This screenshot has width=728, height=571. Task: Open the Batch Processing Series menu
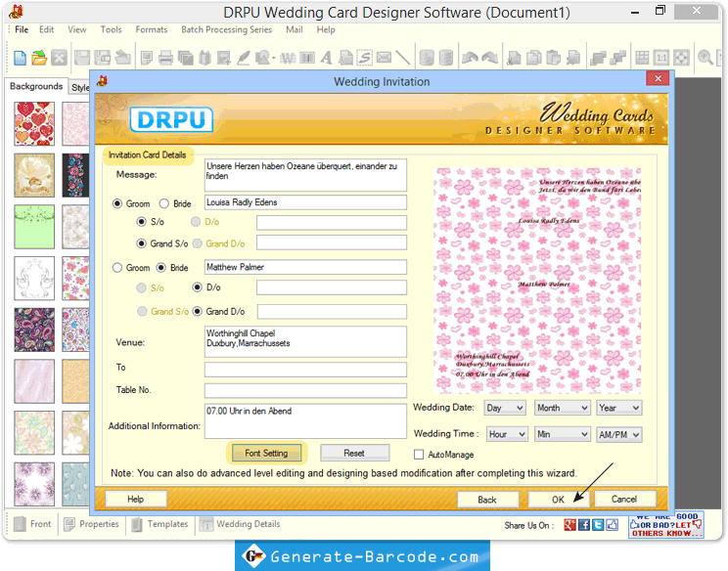point(227,29)
